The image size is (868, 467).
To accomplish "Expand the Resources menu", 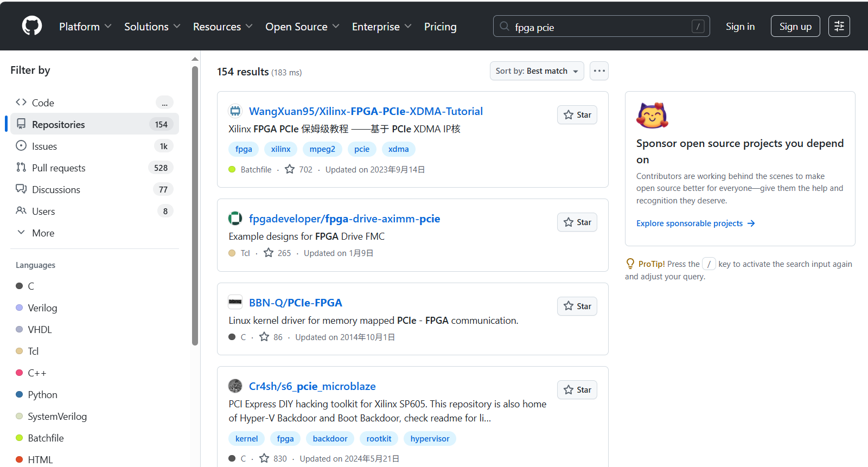I will 222,27.
